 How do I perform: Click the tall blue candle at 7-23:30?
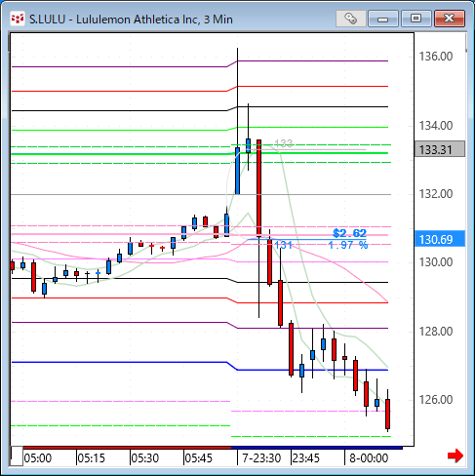coord(237,171)
